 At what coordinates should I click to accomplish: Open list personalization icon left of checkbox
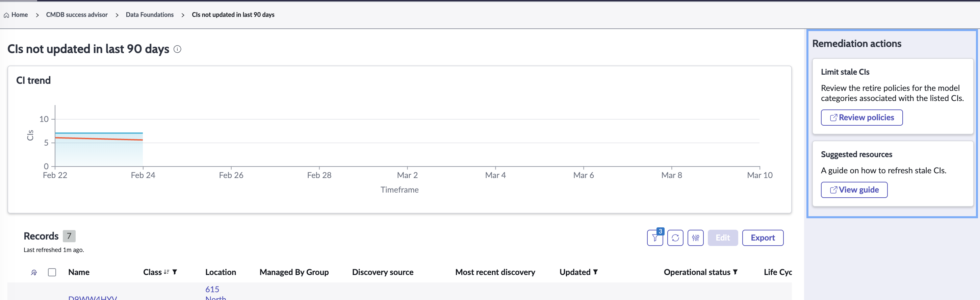click(x=34, y=272)
